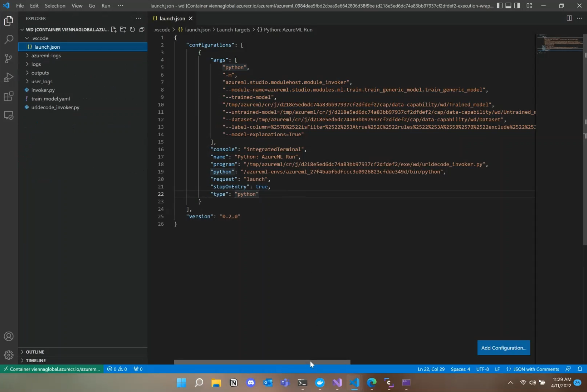Open the Manage gear icon

coord(9,355)
